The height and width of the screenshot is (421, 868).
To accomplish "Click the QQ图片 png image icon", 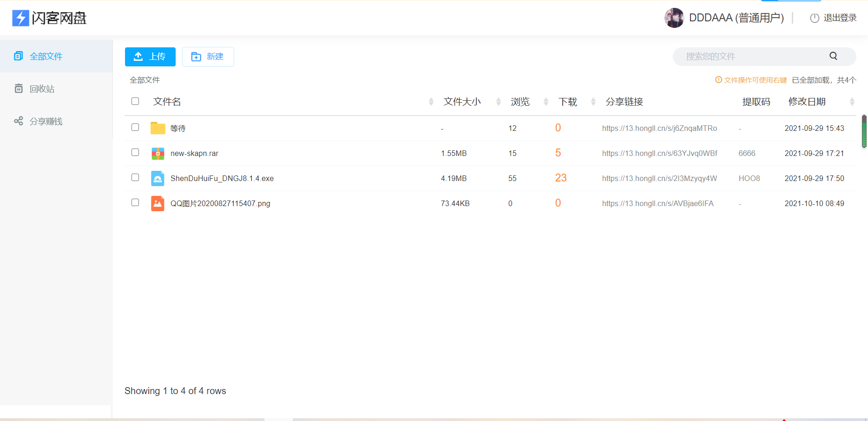I will pyautogui.click(x=158, y=203).
